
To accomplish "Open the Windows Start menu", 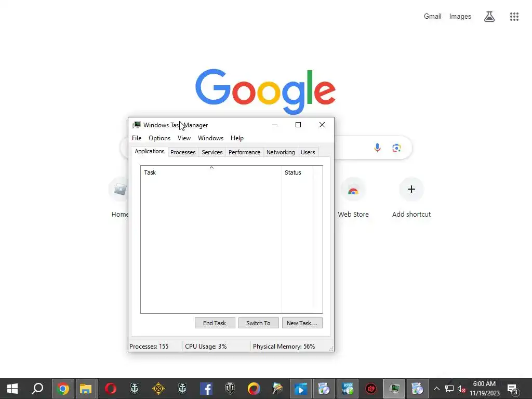I will tap(12, 389).
